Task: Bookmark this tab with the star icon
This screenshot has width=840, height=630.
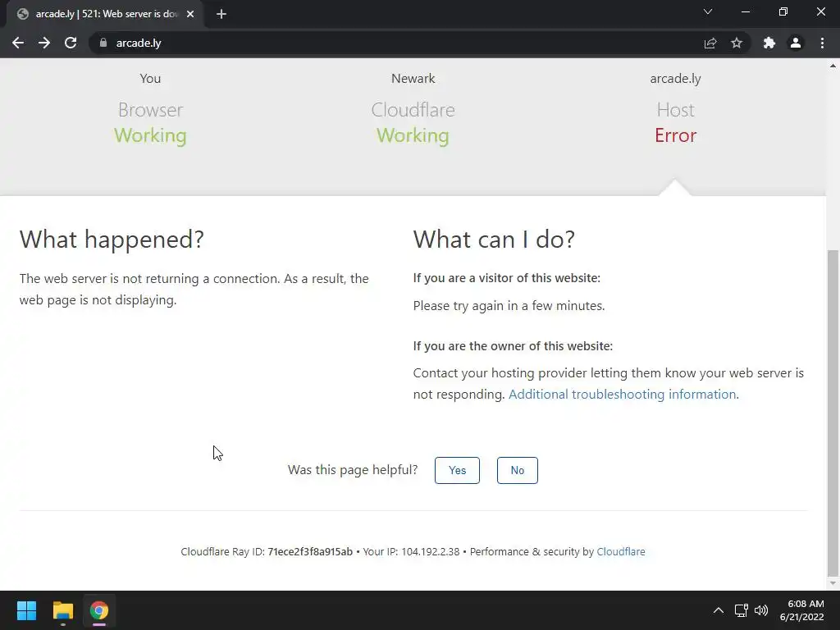Action: 737,43
